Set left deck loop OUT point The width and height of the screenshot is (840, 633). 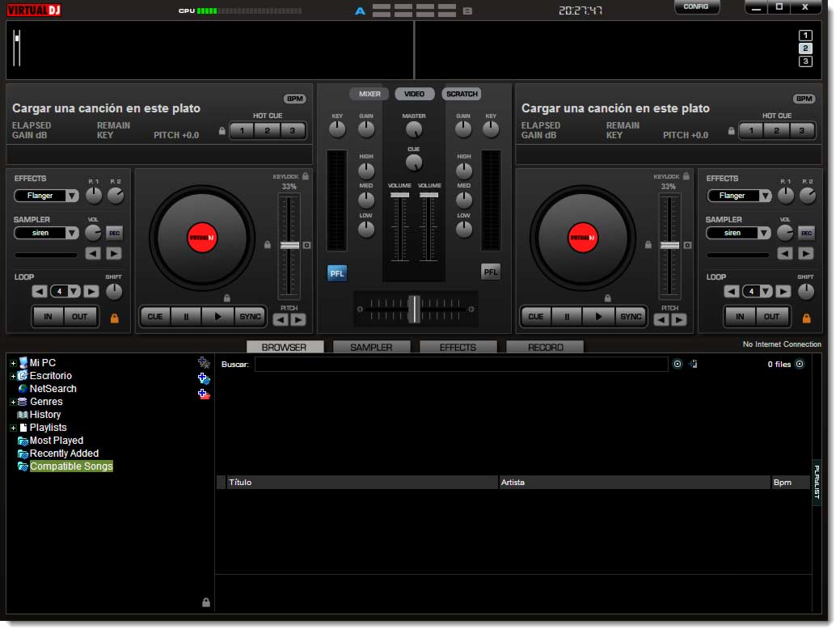pos(80,317)
